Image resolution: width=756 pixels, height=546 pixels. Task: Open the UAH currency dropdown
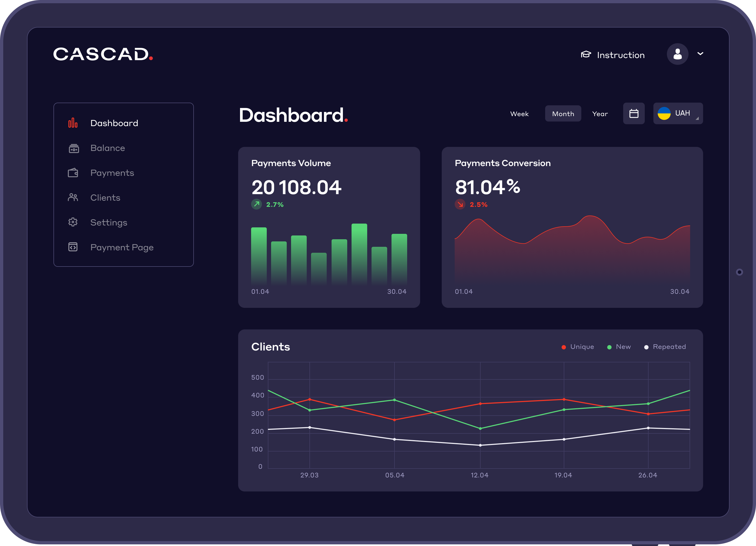[x=678, y=113]
